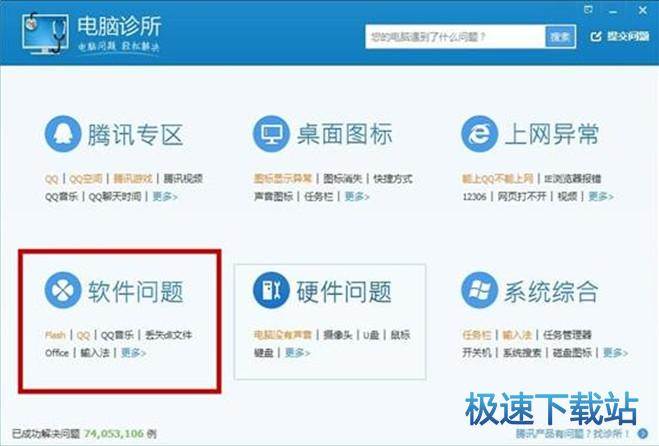
Task: Open QQ空间 link
Action: coord(86,179)
